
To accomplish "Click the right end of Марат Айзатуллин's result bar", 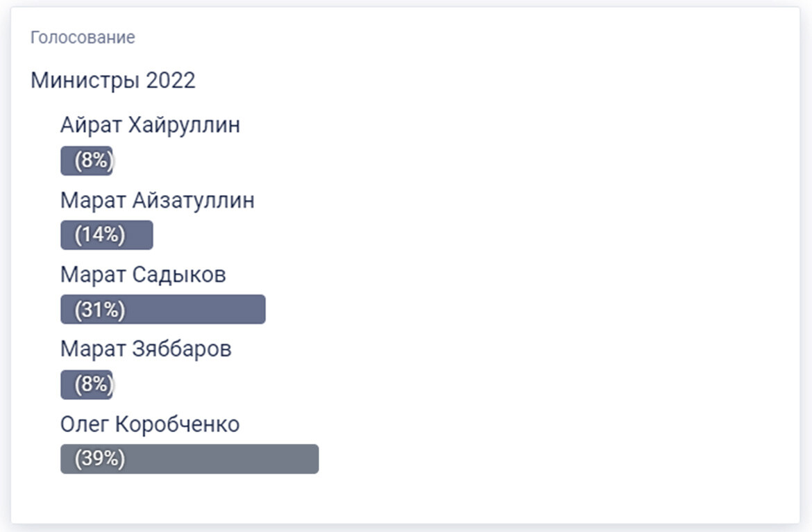I will (144, 235).
